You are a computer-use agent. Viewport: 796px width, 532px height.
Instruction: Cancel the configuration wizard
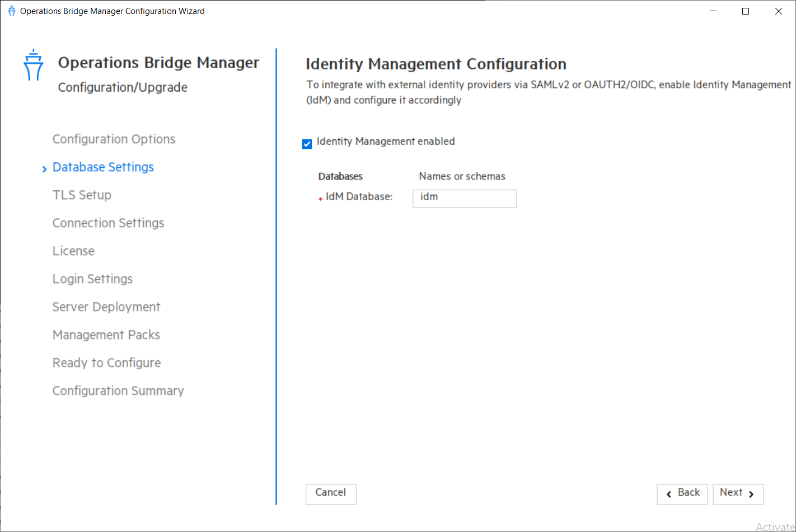tap(331, 493)
